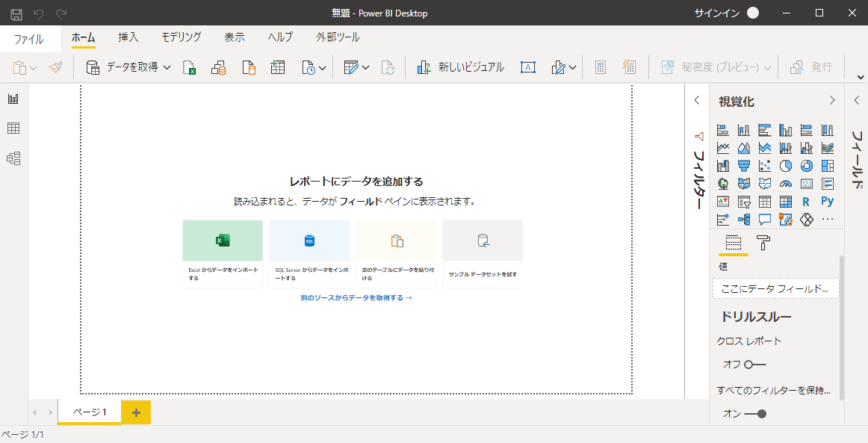The width and height of the screenshot is (868, 443).
Task: Click the ここにデータ フィールド drop area
Action: pos(775,288)
